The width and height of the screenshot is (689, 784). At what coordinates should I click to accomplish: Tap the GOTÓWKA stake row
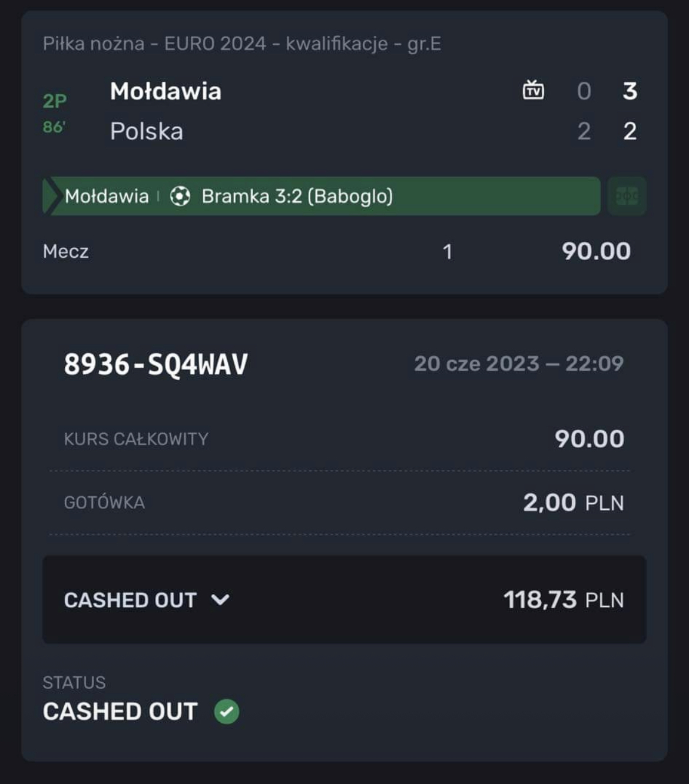point(344,503)
